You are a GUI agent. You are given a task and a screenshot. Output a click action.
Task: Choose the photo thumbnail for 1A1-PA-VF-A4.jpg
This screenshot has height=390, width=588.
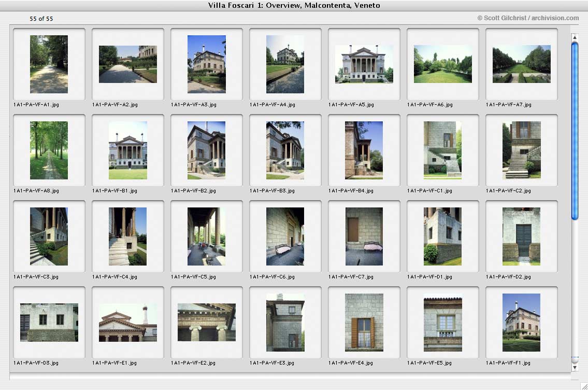(285, 64)
